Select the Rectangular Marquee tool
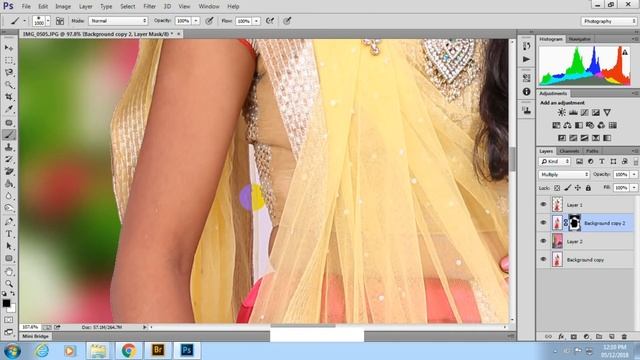The width and height of the screenshot is (640, 360). pyautogui.click(x=9, y=60)
